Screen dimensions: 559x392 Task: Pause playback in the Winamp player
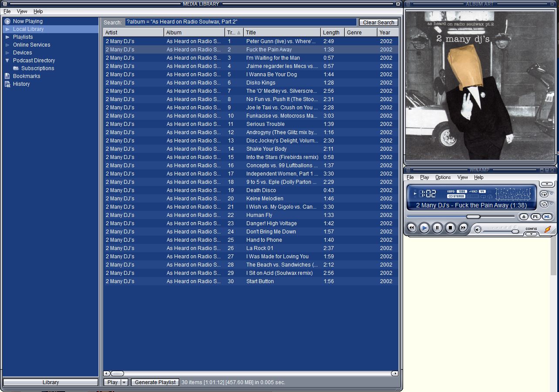[x=438, y=227]
